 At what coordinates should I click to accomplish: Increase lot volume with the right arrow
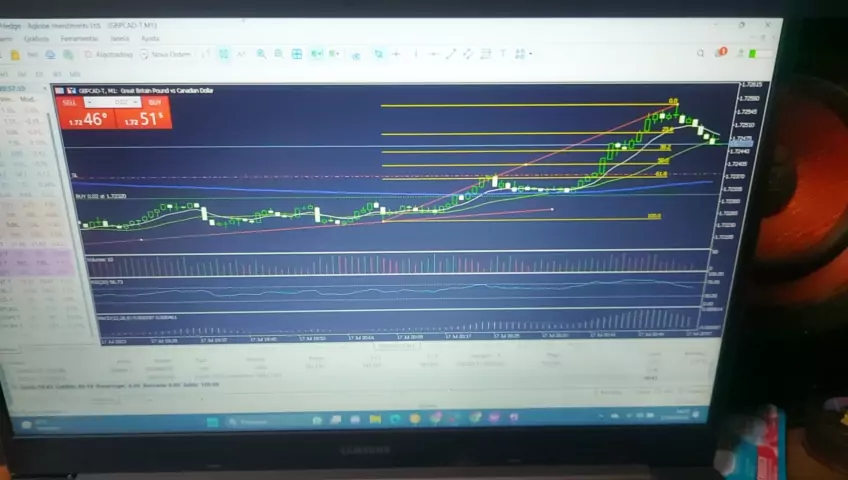[135, 102]
